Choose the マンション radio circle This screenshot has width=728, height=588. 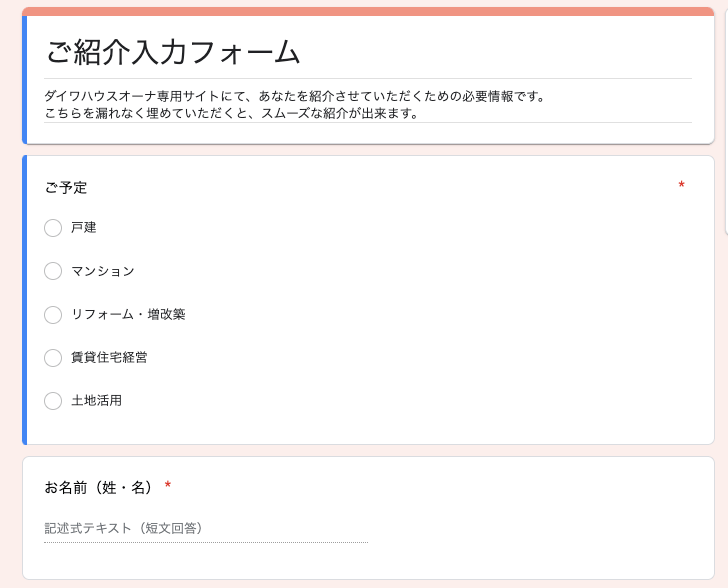click(53, 271)
